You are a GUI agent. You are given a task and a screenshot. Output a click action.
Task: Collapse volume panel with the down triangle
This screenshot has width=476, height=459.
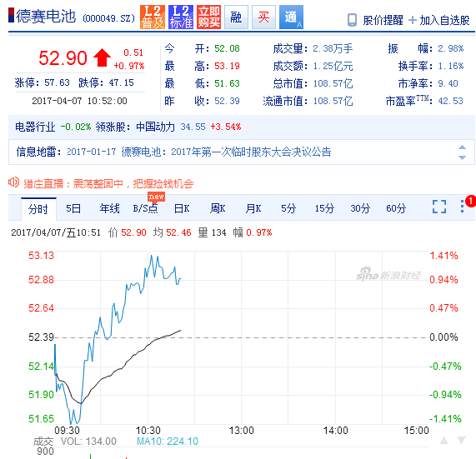click(462, 441)
